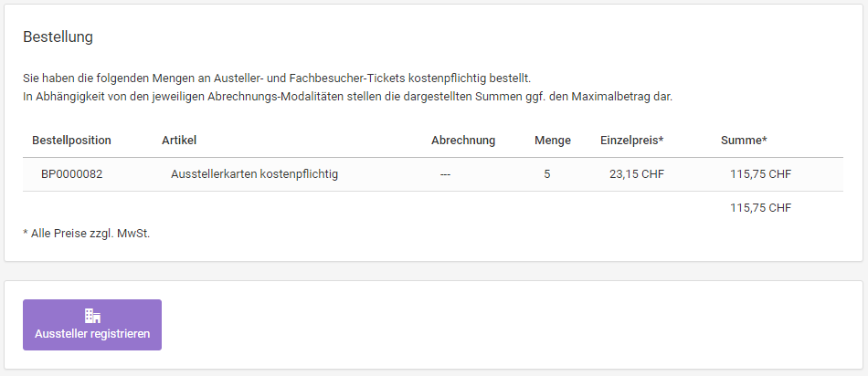This screenshot has width=868, height=376.
Task: Click the Abrechnungs-Modalitäten explanation line
Action: click(347, 97)
